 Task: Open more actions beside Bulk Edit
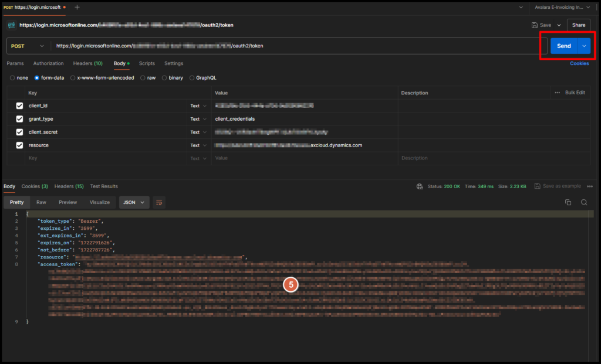[558, 93]
